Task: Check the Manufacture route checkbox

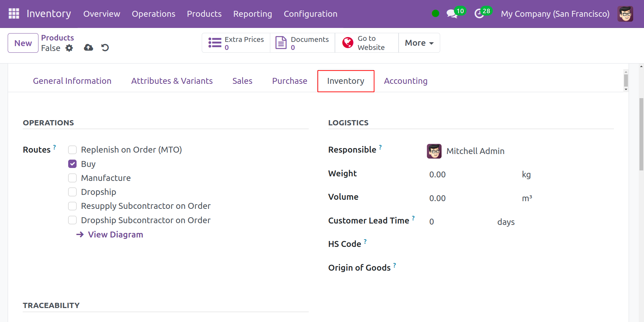Action: (72, 178)
